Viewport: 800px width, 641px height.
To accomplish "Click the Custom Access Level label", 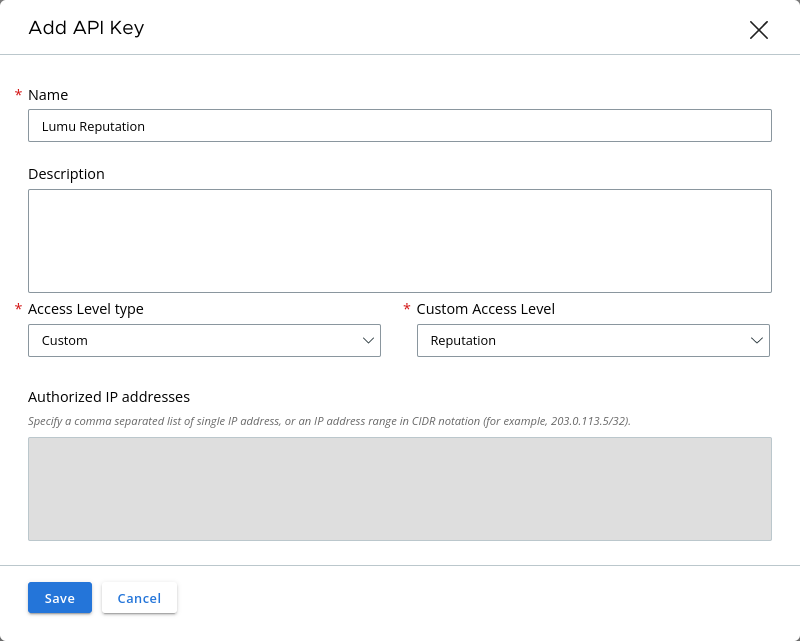I will [x=486, y=309].
